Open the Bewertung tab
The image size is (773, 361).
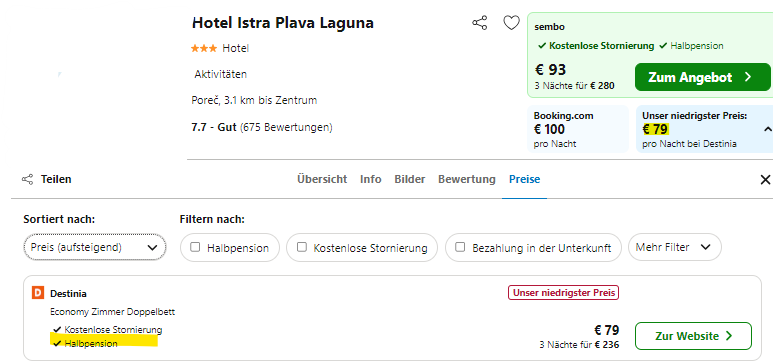pos(467,179)
